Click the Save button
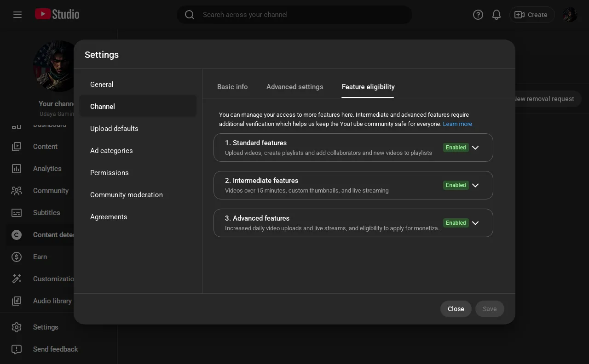The height and width of the screenshot is (364, 589). coord(490,309)
